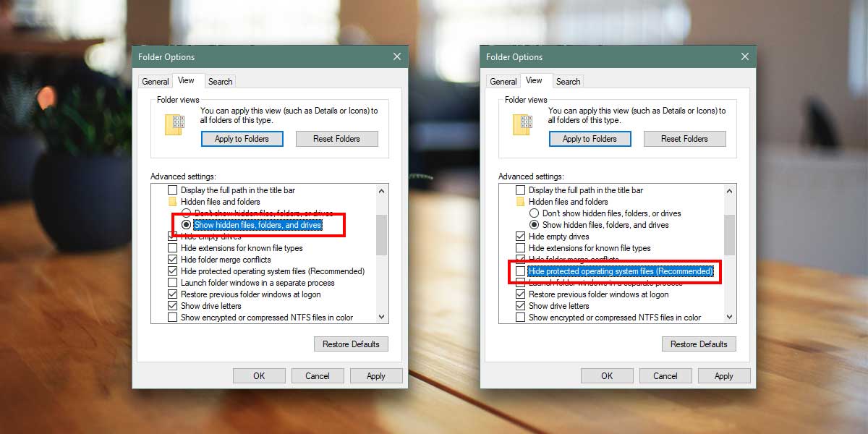Image resolution: width=868 pixels, height=434 pixels.
Task: Toggle Hide empty drives in right dialog
Action: [x=520, y=237]
